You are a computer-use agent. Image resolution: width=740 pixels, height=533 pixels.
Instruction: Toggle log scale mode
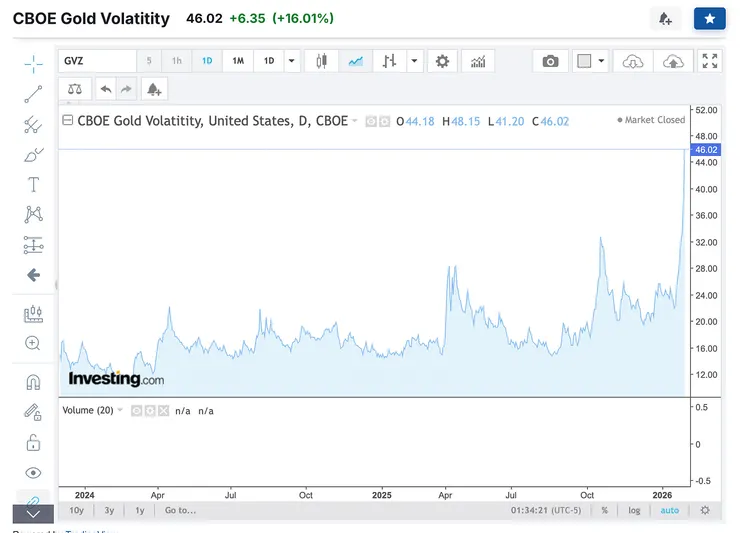click(x=634, y=510)
